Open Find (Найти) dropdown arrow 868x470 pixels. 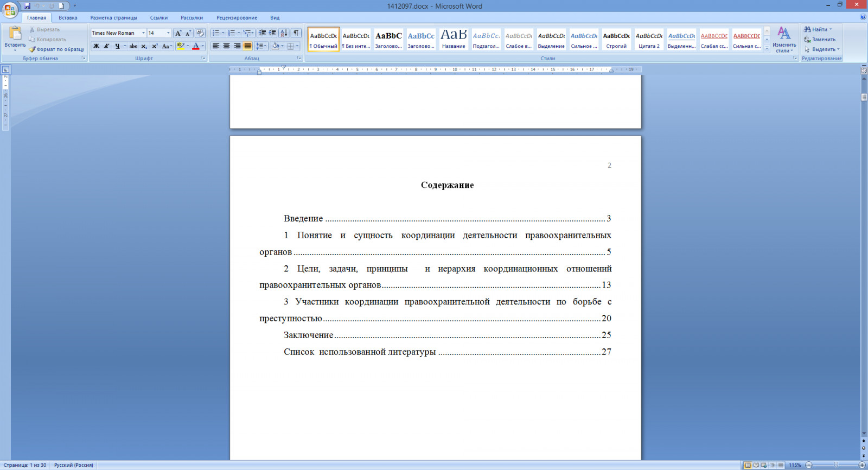[x=831, y=29]
